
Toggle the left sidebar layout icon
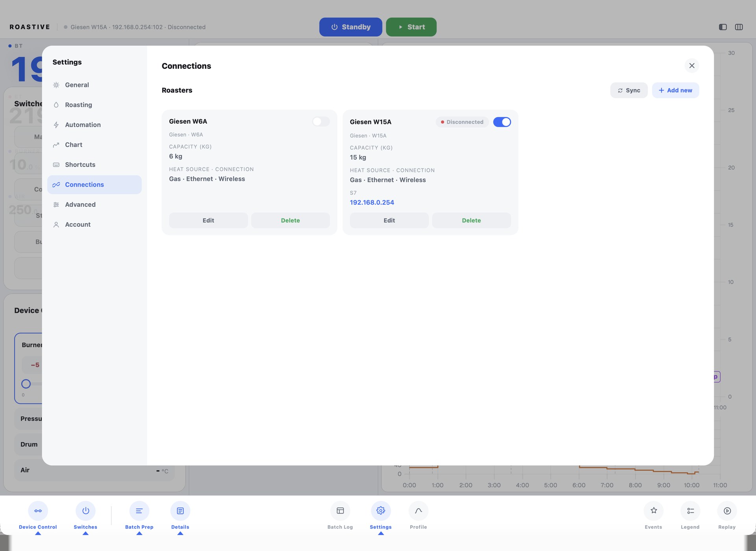coord(723,27)
